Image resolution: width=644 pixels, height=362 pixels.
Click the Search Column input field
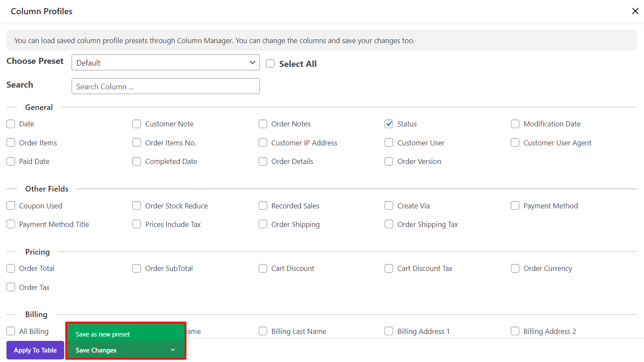click(166, 86)
